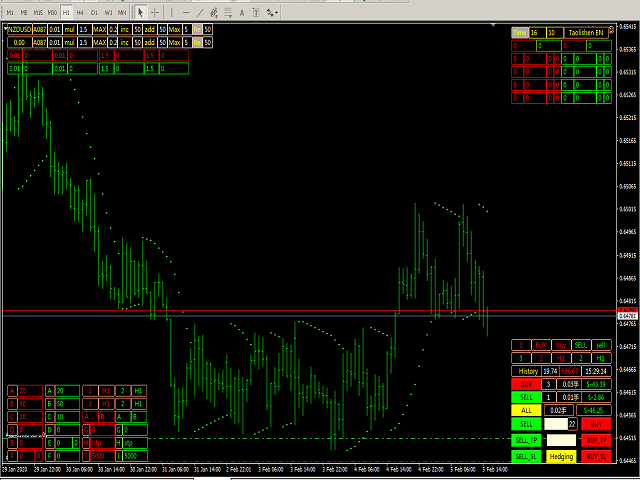Switch chart to D1 timeframe
640x480 pixels.
point(94,12)
